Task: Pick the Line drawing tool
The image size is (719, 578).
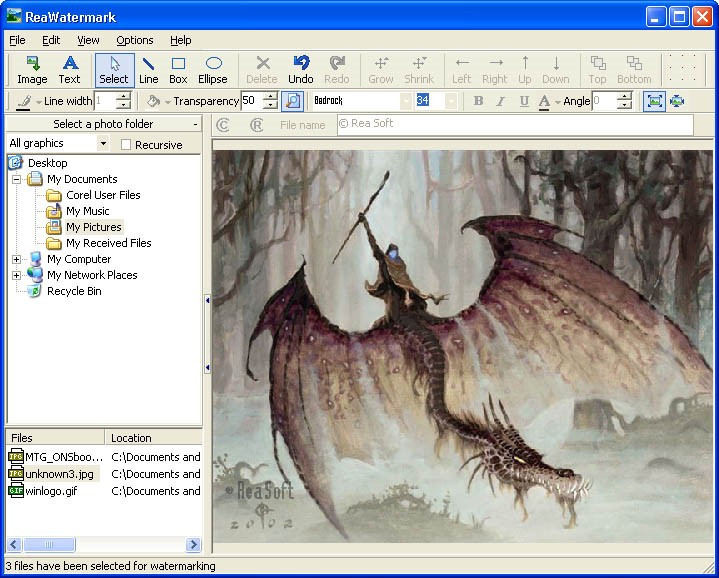Action: click(x=149, y=70)
